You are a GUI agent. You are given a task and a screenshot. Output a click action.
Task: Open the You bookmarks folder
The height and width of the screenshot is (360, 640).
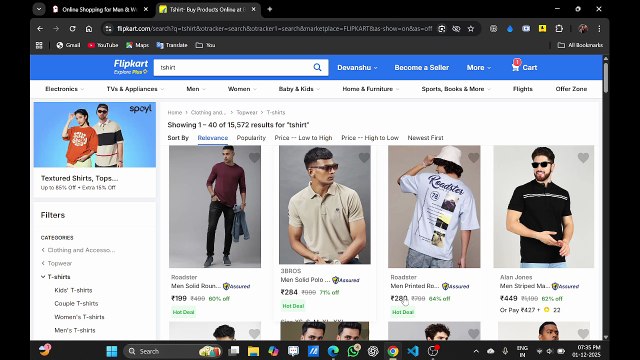coord(205,45)
